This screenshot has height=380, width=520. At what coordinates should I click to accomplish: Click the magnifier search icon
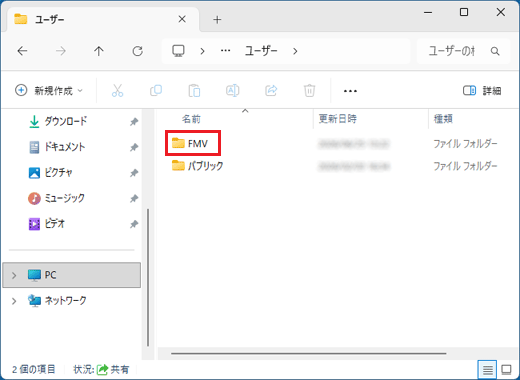point(495,51)
